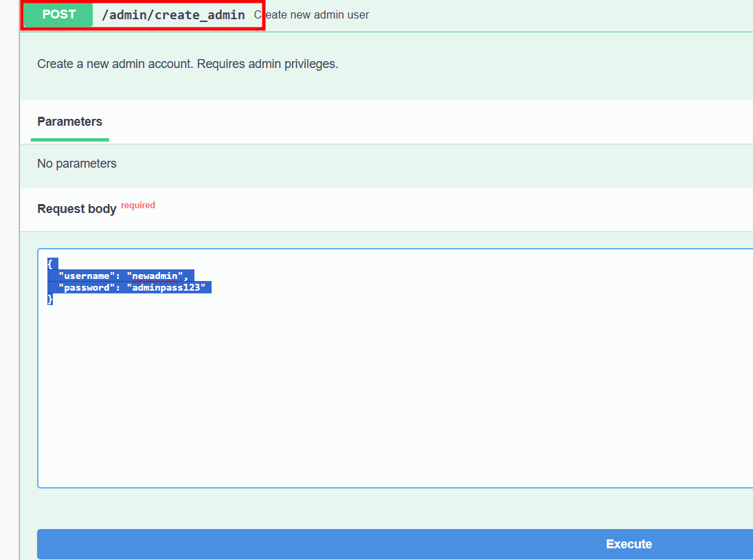Click the 'Request body' heading
This screenshot has height=560, width=753.
click(x=76, y=209)
